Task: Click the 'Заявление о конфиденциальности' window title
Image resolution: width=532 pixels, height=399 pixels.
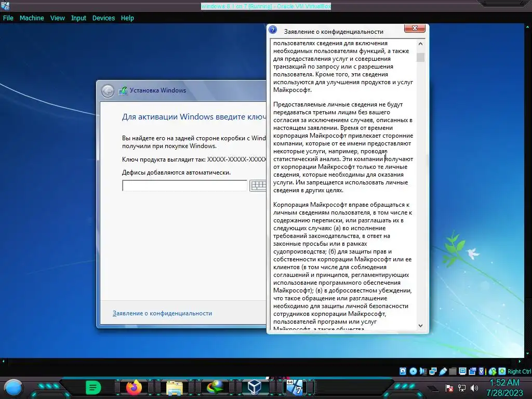Action: click(334, 32)
